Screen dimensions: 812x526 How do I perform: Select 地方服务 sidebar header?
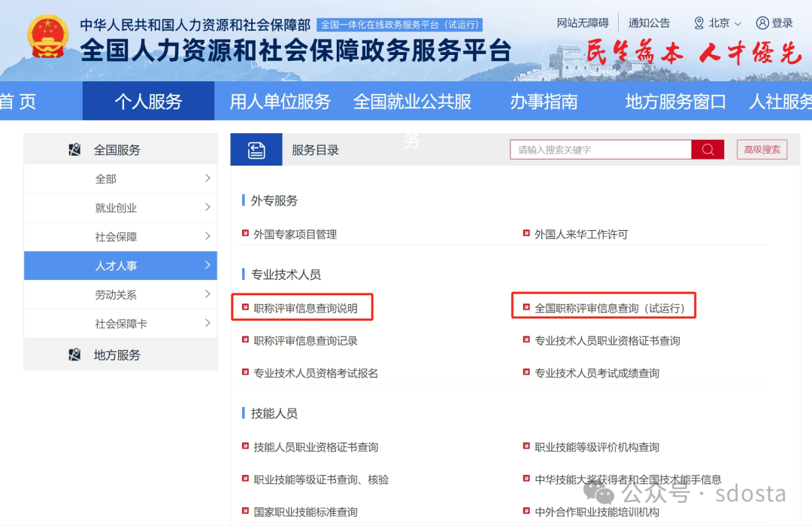click(120, 355)
